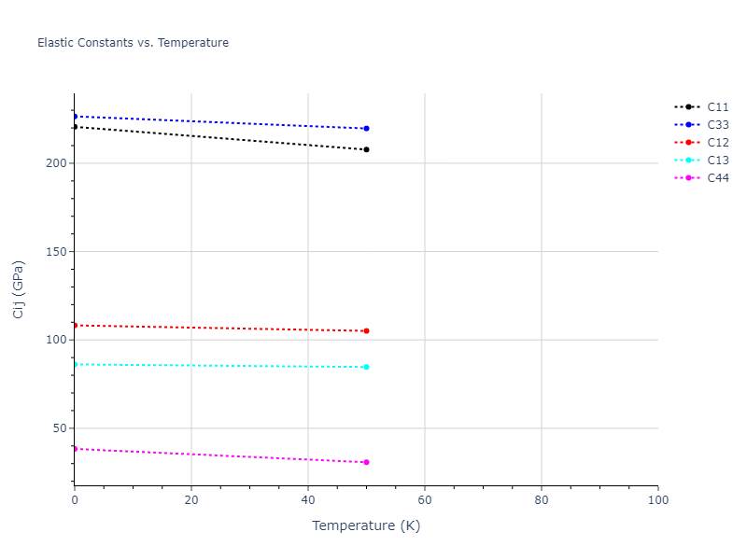Select the blue C33 data point at 50 K
This screenshot has width=747, height=560.
point(366,129)
